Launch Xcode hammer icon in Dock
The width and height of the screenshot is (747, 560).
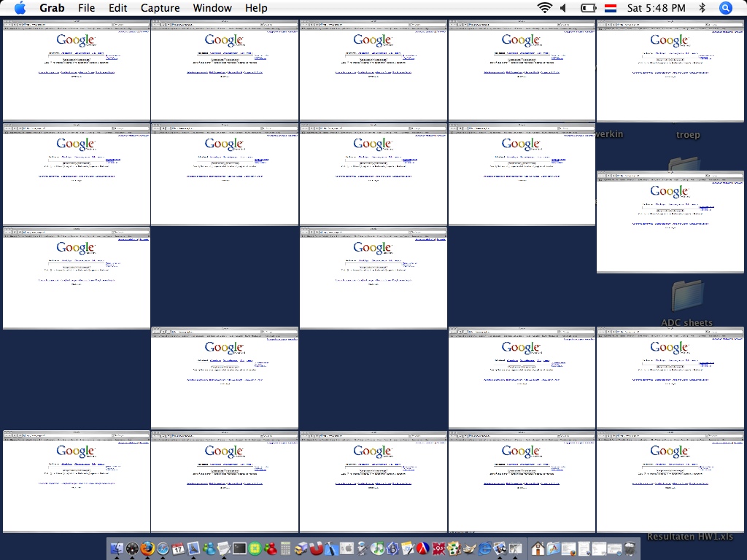[331, 549]
